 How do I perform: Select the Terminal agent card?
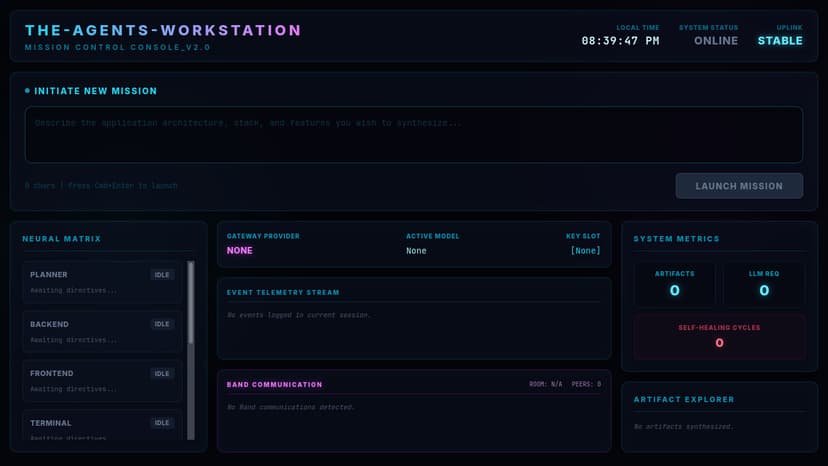pyautogui.click(x=102, y=425)
